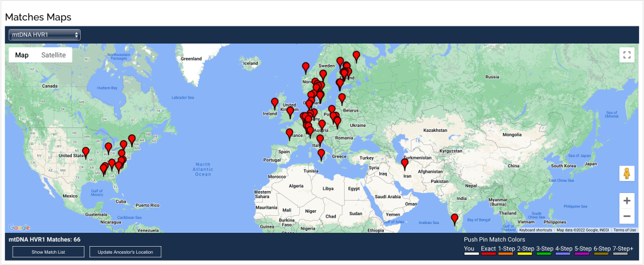Click the red pin in Iran
The height and width of the screenshot is (265, 644).
(405, 164)
